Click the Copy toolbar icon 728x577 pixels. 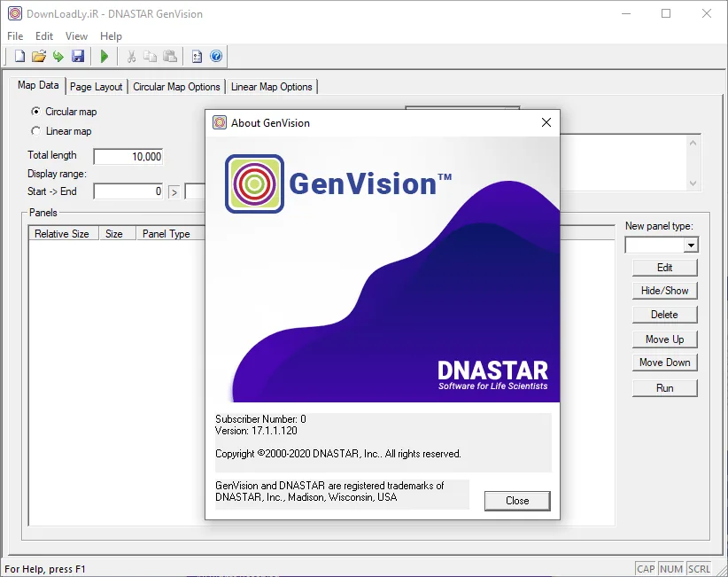coord(150,56)
